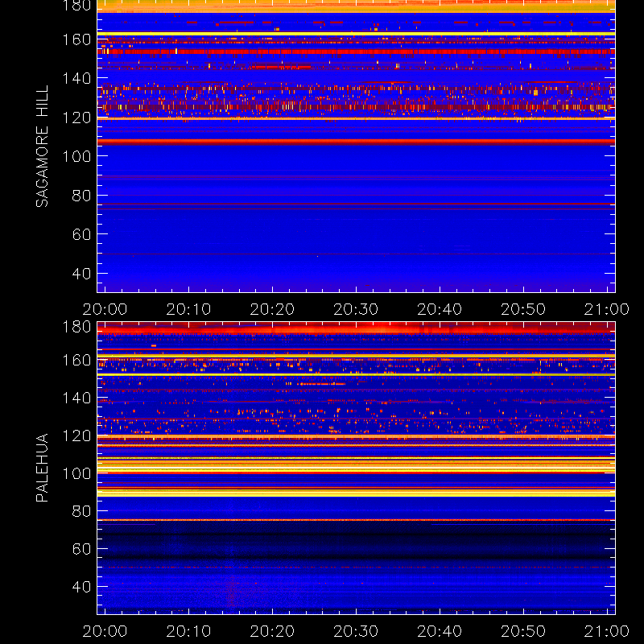Image resolution: width=644 pixels, height=644 pixels.
Task: Select the 100 label on Sagamore Hill axis
Action: [x=76, y=156]
